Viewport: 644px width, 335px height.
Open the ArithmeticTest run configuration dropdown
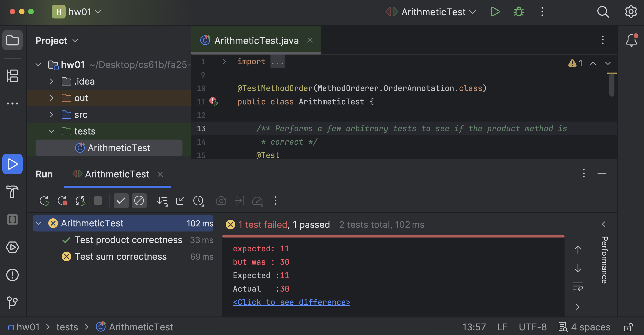[x=434, y=12]
